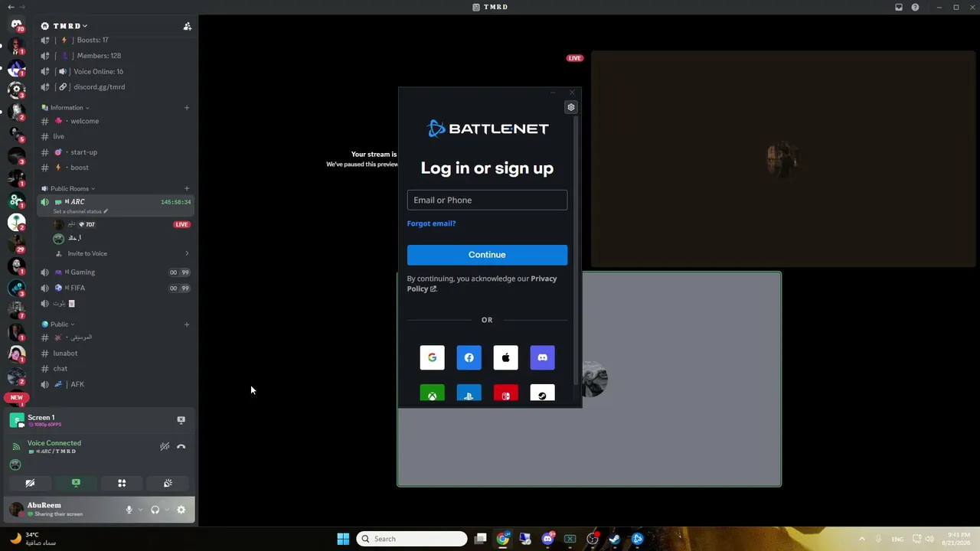Open headphone output options arrow
Viewport: 980px width, 551px height.
166,510
